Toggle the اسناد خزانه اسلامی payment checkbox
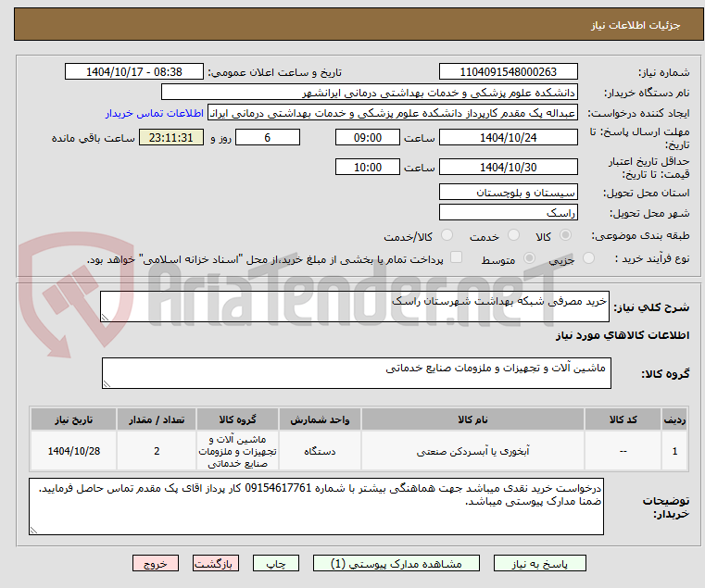The height and width of the screenshot is (588, 705). [x=456, y=257]
